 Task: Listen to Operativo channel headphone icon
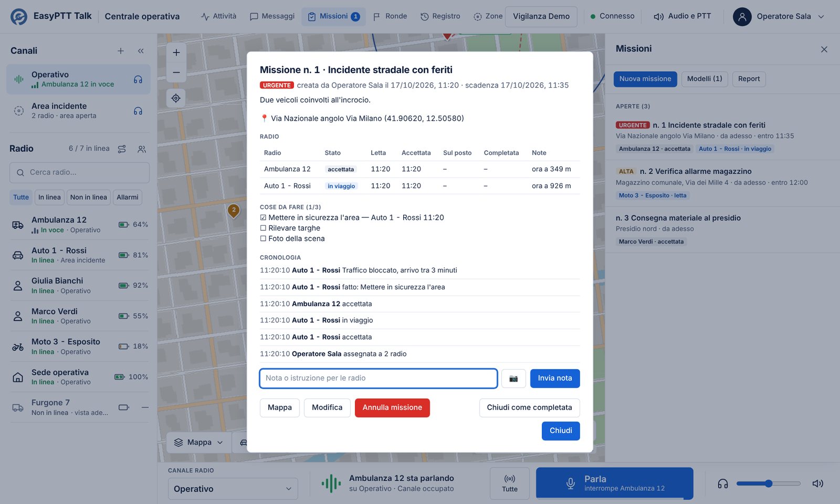138,80
